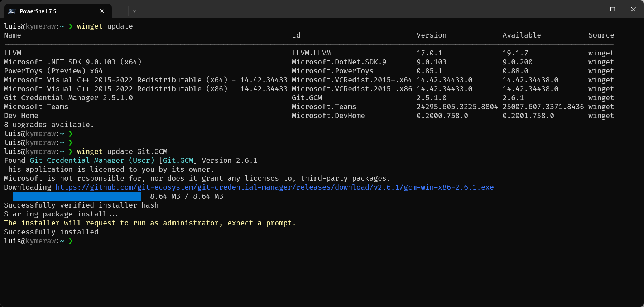644x307 pixels.
Task: Click the Microsoft.VCRedist.2015+.x64 id
Action: (352, 80)
